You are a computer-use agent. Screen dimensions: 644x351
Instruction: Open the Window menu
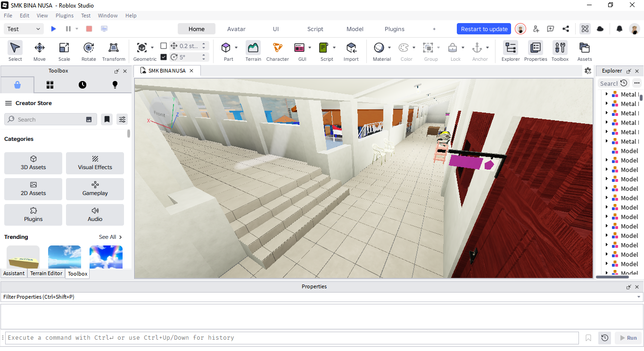[108, 16]
